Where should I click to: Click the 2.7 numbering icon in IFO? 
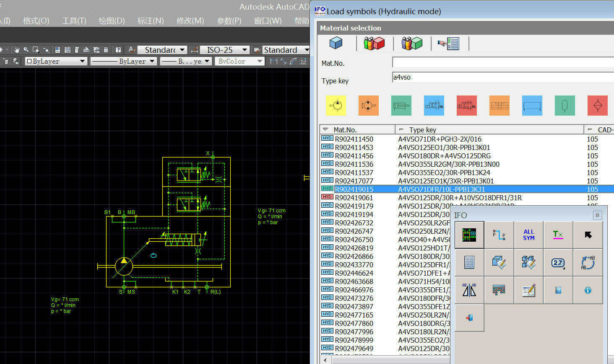point(558,263)
